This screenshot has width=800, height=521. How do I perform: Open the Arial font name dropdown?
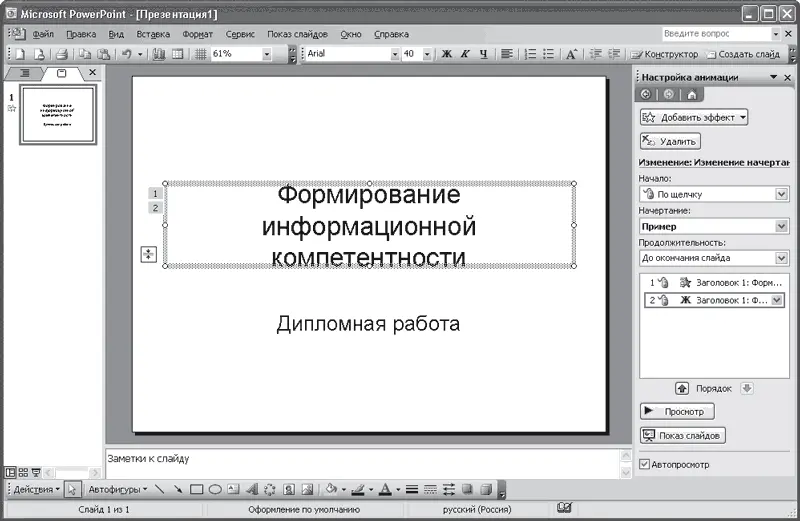coord(394,54)
